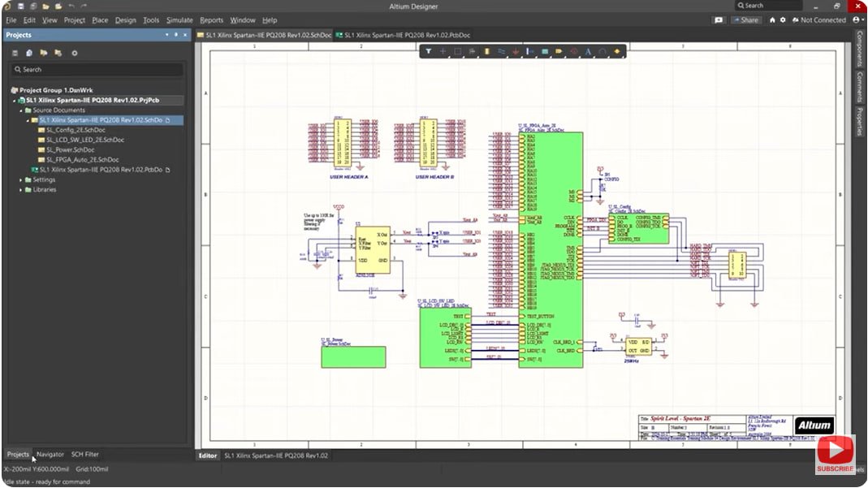Click the Not Connected status link
Viewport: 868px width, 488px height.
[x=822, y=19]
